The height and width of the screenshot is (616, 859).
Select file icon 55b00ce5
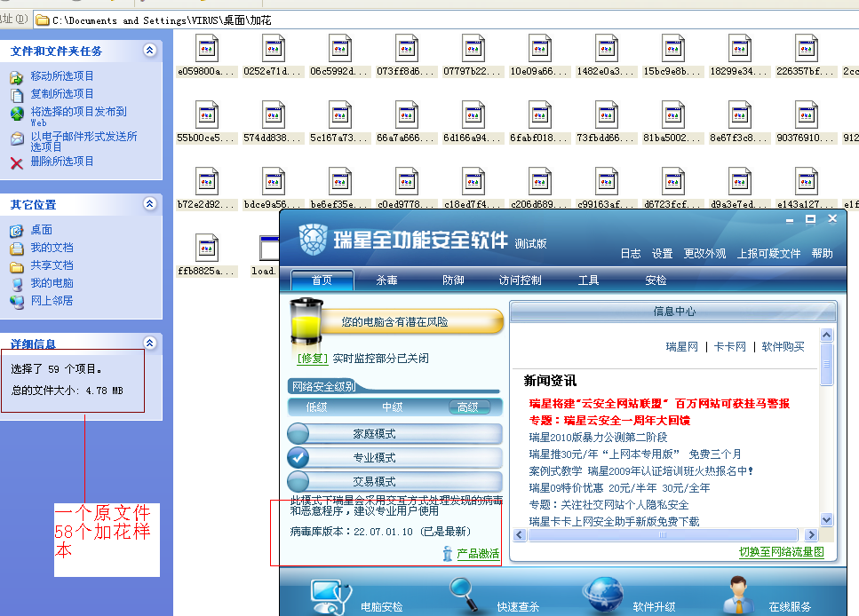tap(207, 115)
